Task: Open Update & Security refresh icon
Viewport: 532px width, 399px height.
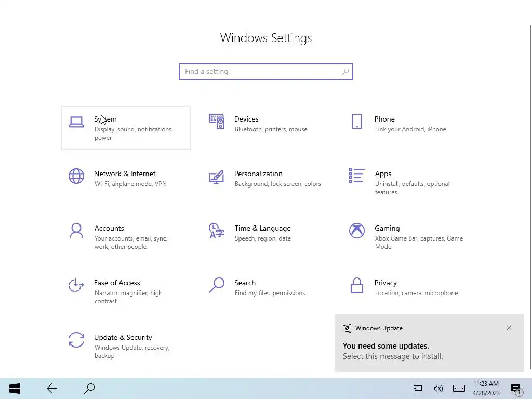Action: coord(76,340)
